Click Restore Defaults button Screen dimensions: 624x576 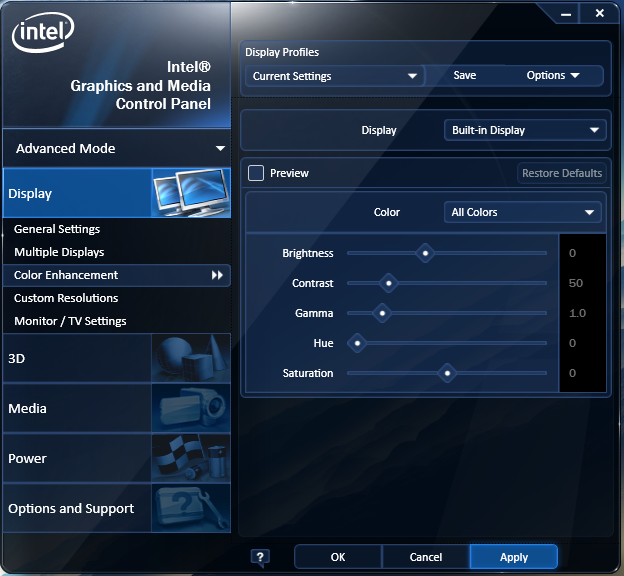[562, 173]
